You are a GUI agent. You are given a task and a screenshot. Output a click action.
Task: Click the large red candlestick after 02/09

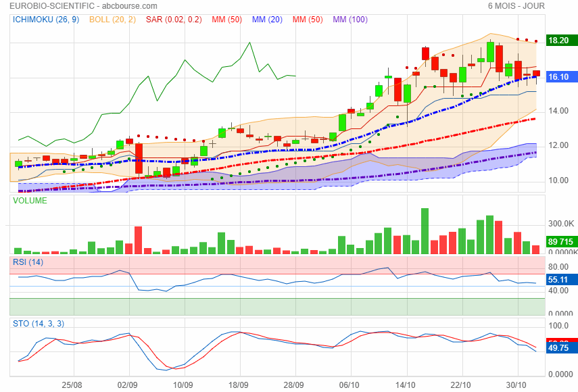(139, 158)
